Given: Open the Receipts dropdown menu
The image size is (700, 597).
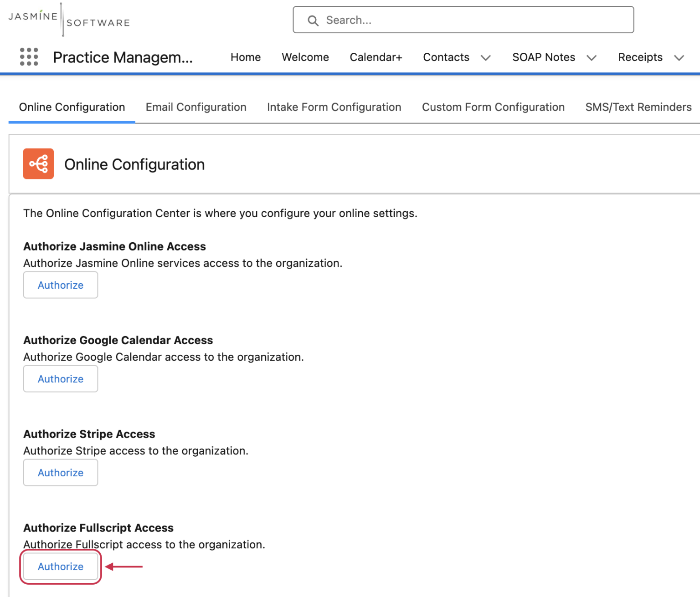Looking at the screenshot, I should click(678, 58).
